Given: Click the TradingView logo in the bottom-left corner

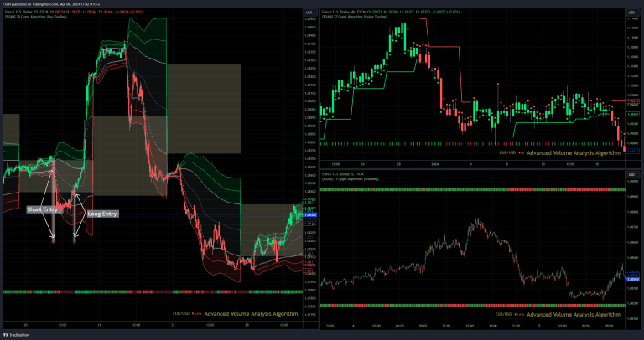Looking at the screenshot, I should (17, 333).
